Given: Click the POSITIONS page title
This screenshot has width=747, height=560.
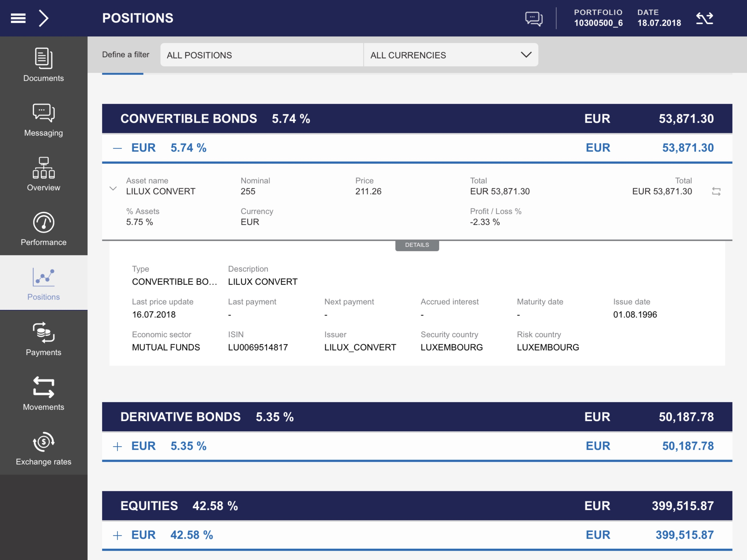Looking at the screenshot, I should tap(138, 18).
